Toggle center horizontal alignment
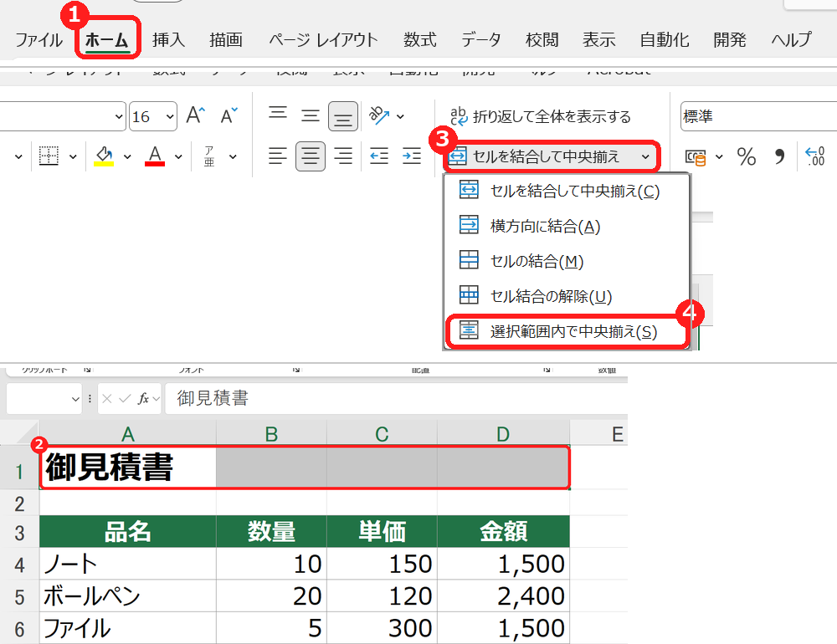This screenshot has height=644, width=837. pyautogui.click(x=311, y=156)
